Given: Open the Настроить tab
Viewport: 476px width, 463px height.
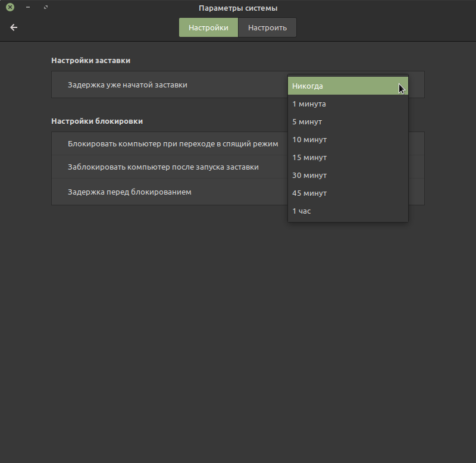Looking at the screenshot, I should 267,27.
